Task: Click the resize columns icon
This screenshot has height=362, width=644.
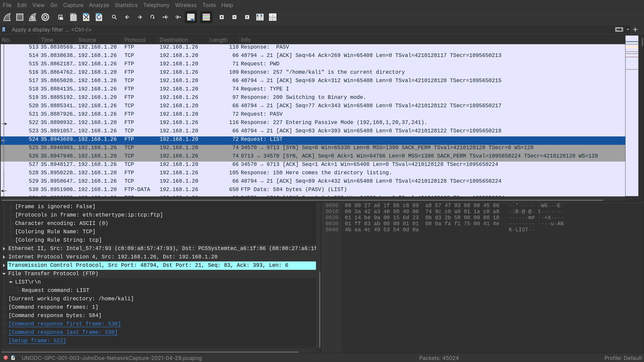Action: click(260, 17)
